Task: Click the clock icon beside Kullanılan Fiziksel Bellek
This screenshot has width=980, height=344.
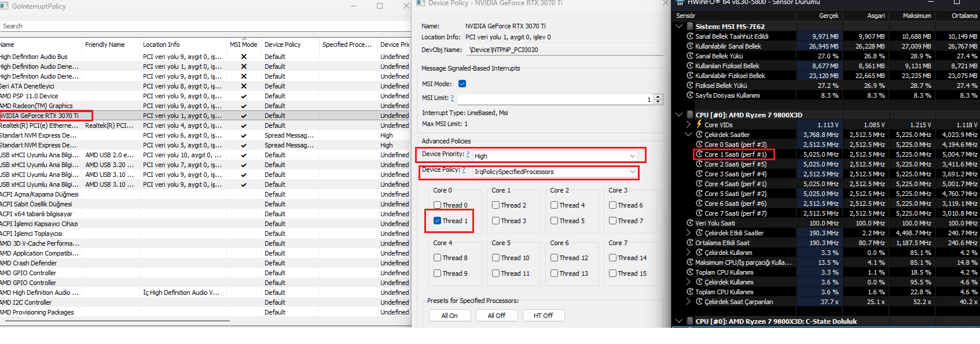Action: [x=689, y=66]
